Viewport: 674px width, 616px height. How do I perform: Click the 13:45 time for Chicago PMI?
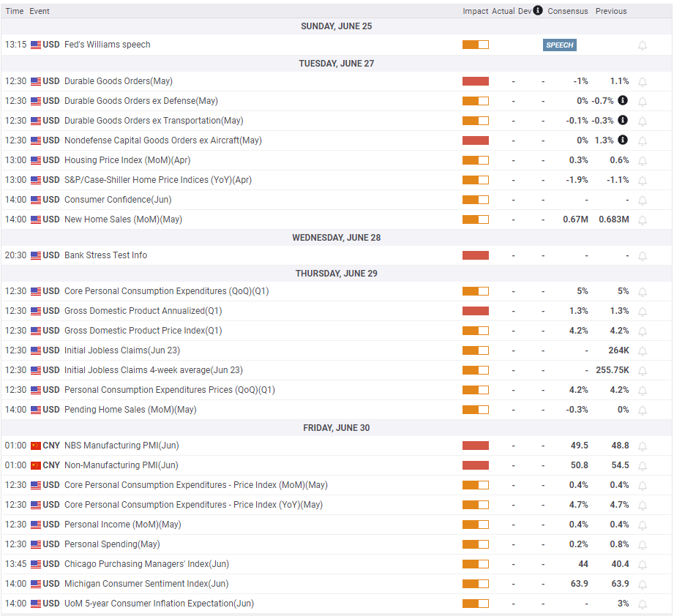15,564
